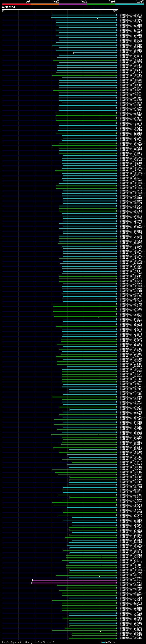
Task: Click the orange ~40% identity legend segment
Action: pos(45,4)
